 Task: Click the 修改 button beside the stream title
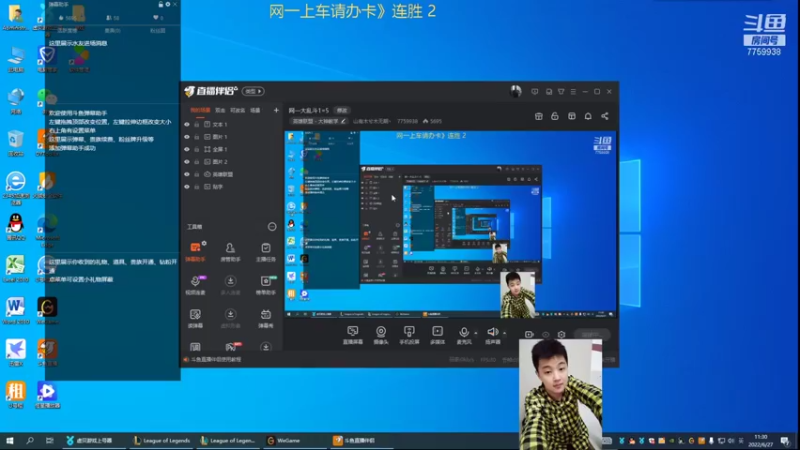[341, 110]
